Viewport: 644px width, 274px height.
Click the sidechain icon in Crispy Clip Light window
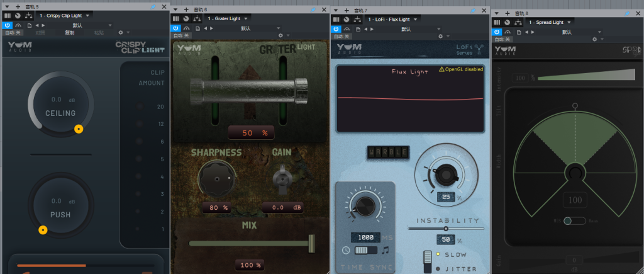(x=18, y=25)
